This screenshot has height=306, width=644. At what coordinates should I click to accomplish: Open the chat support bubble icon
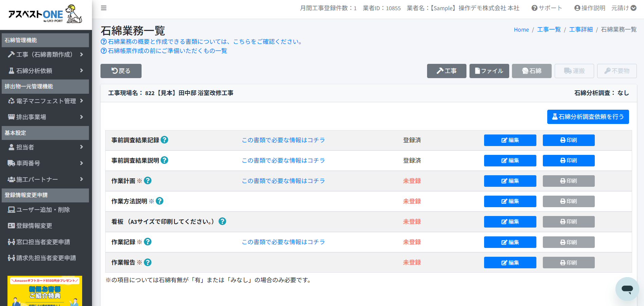[627, 289]
